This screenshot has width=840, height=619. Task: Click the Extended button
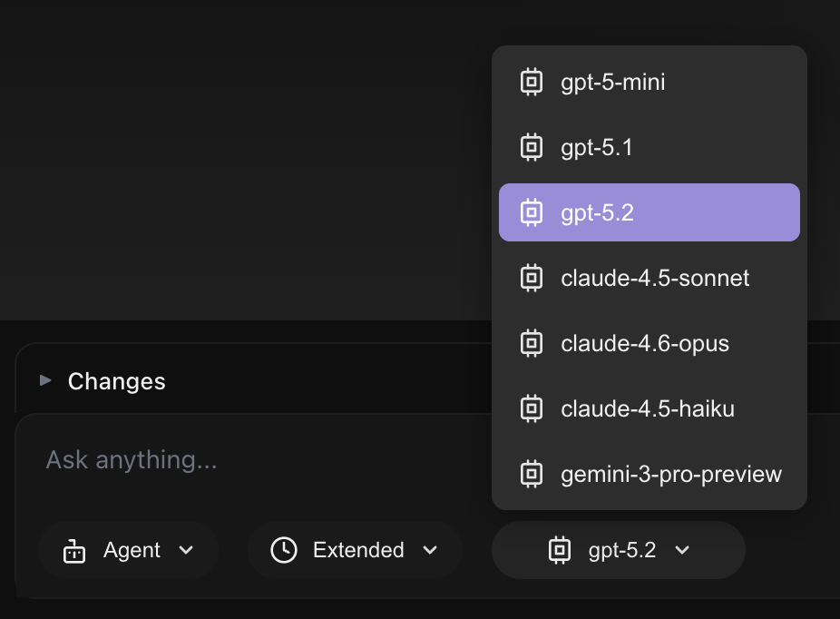coord(354,550)
